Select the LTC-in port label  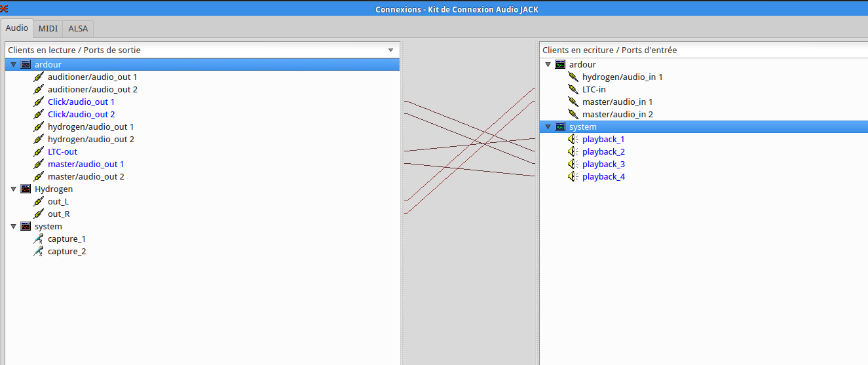(594, 90)
